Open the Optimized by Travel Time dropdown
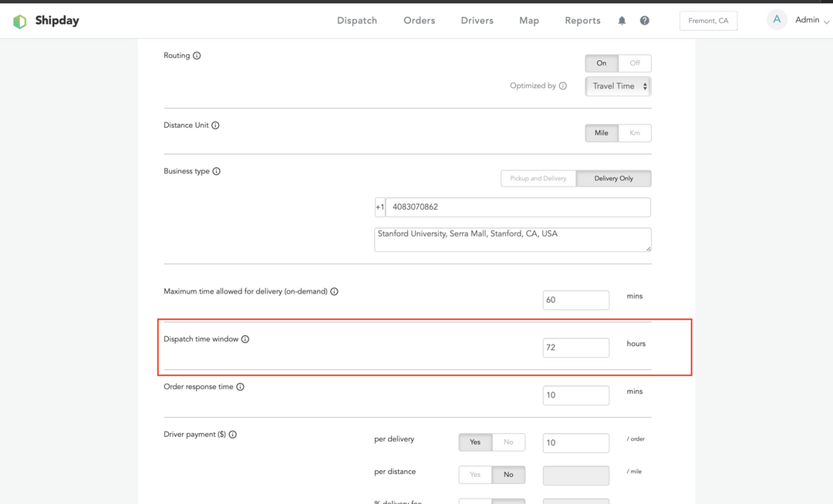 (x=619, y=86)
